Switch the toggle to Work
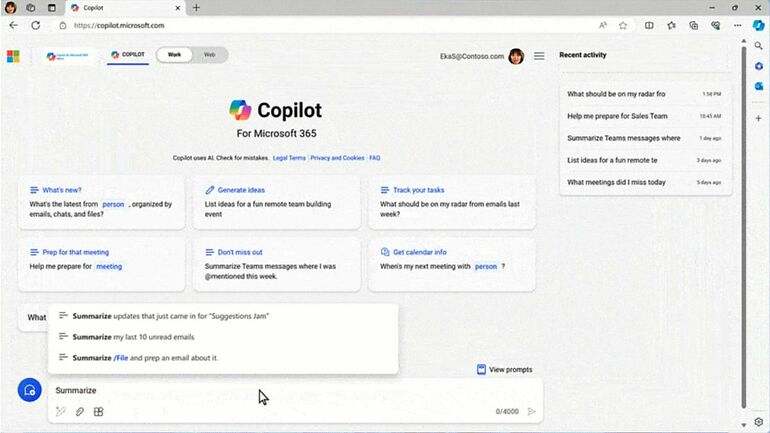This screenshot has height=433, width=770. coord(174,54)
